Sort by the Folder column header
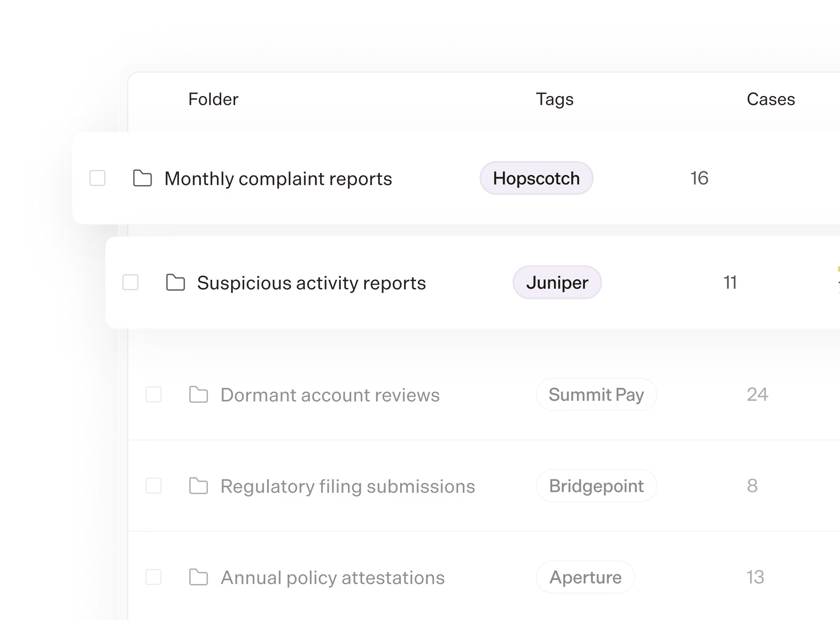 tap(213, 99)
